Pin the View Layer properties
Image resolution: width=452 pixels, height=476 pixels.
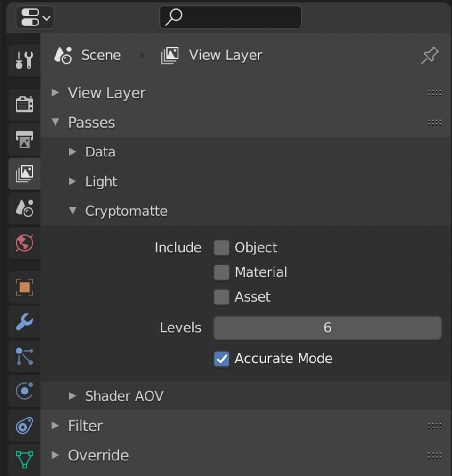[x=429, y=55]
